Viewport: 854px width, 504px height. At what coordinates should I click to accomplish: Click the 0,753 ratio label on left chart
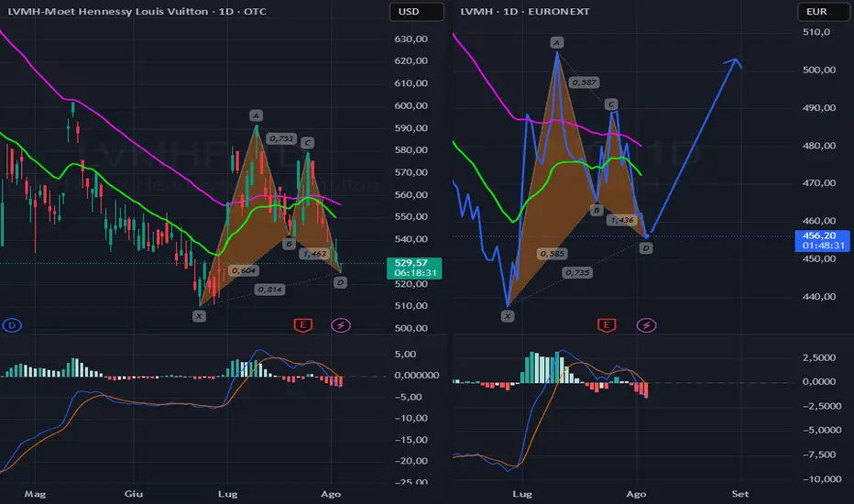(281, 138)
